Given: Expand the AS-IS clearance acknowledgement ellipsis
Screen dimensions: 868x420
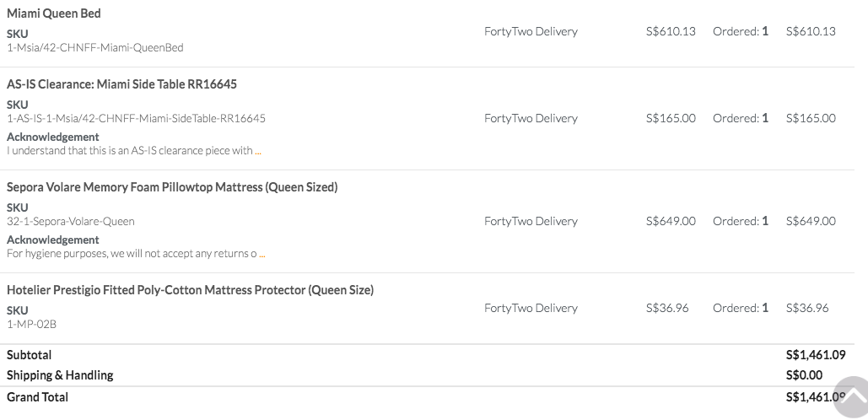Looking at the screenshot, I should coord(258,151).
